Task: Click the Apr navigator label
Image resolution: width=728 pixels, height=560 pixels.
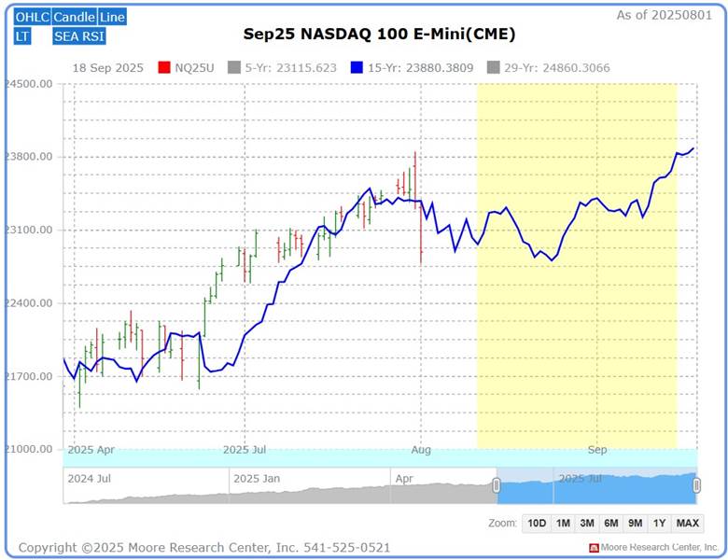Action: (404, 479)
